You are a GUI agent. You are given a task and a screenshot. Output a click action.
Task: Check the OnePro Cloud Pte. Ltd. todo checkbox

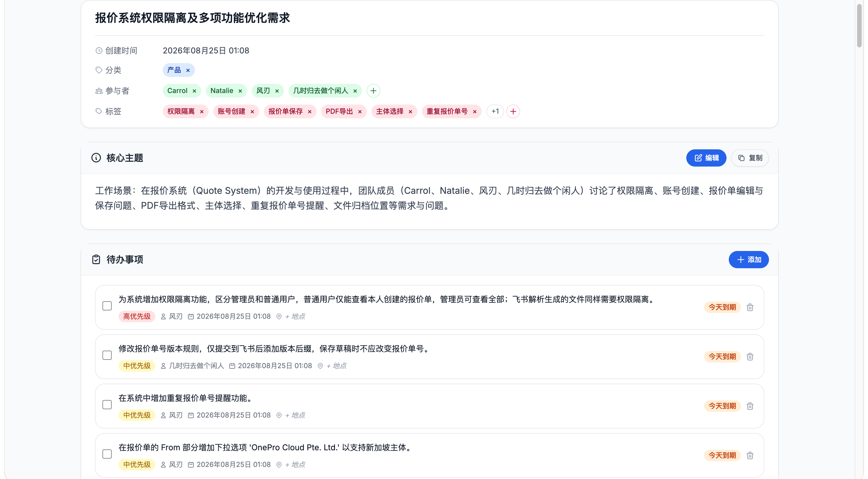tap(107, 454)
